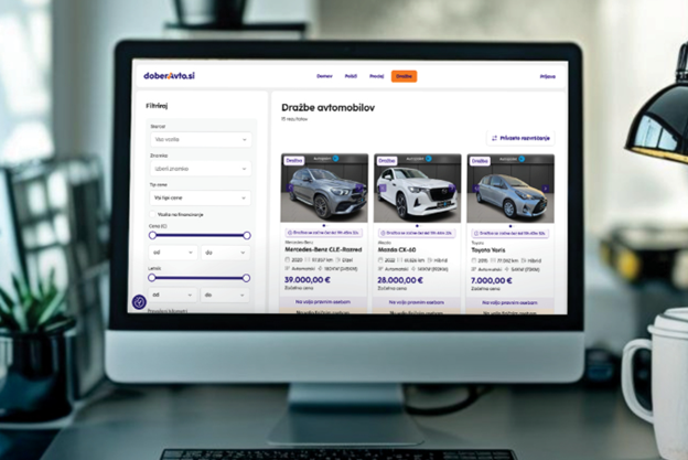Open the Prodaj nav item
The height and width of the screenshot is (460, 688).
[376, 76]
